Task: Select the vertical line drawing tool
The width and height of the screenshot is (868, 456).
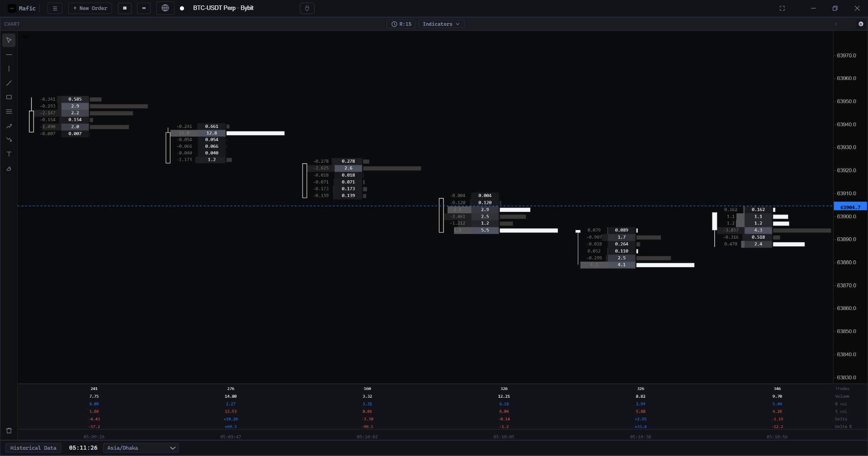Action: pyautogui.click(x=9, y=69)
